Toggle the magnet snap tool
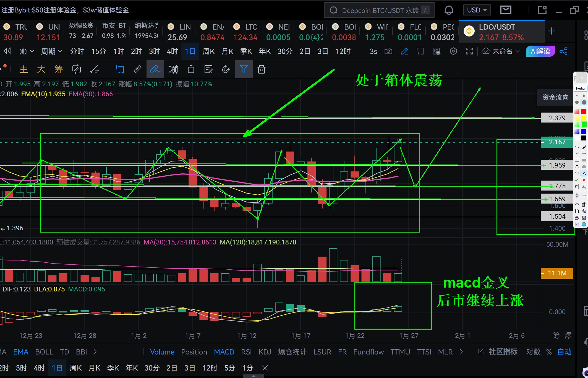 (226, 69)
